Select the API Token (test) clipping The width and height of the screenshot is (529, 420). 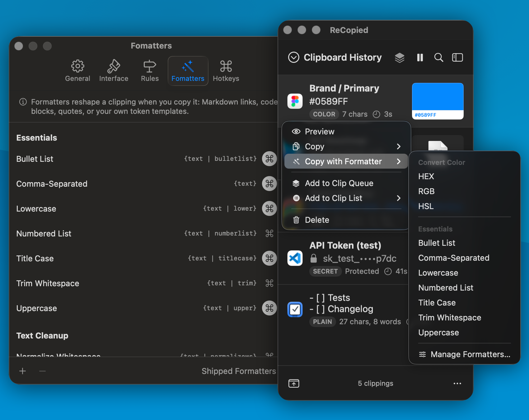343,258
